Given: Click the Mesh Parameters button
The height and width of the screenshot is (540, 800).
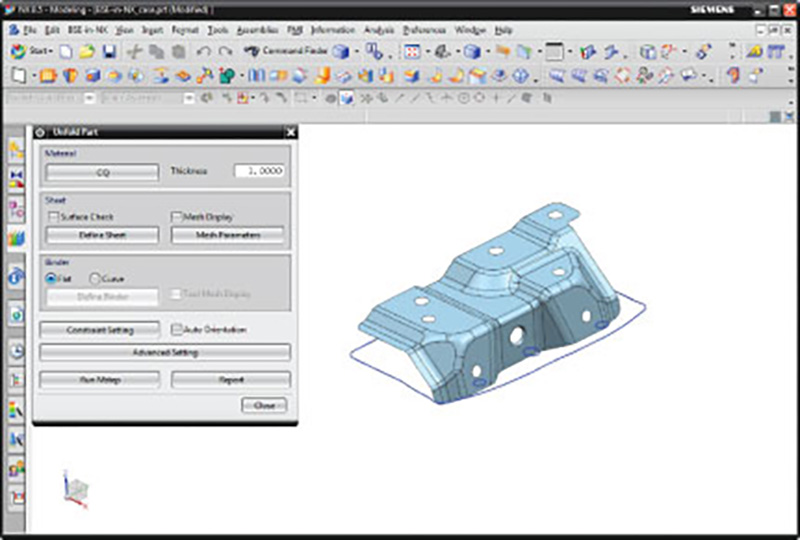Looking at the screenshot, I should pyautogui.click(x=227, y=235).
